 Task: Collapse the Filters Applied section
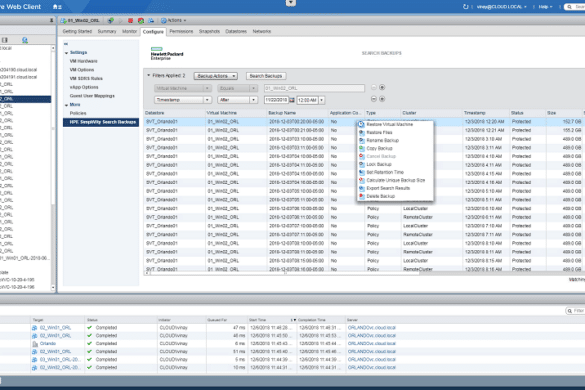[x=148, y=75]
